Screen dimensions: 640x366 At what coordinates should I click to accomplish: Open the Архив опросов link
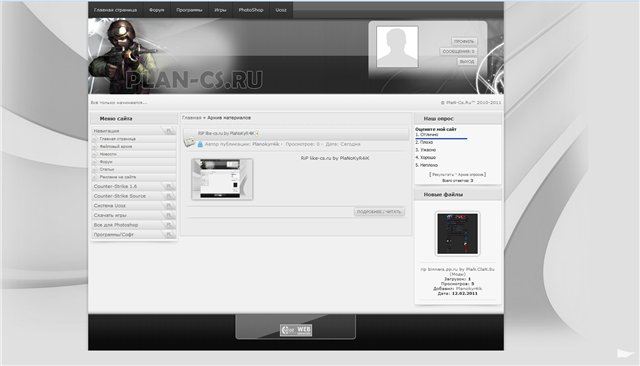point(471,175)
